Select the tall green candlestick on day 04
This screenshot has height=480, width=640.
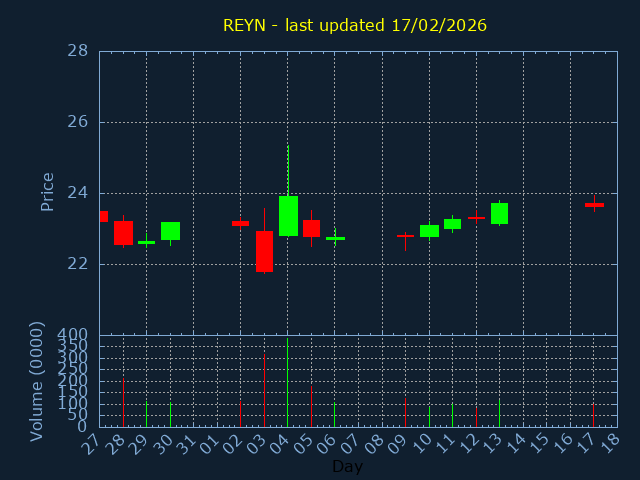pyautogui.click(x=288, y=215)
